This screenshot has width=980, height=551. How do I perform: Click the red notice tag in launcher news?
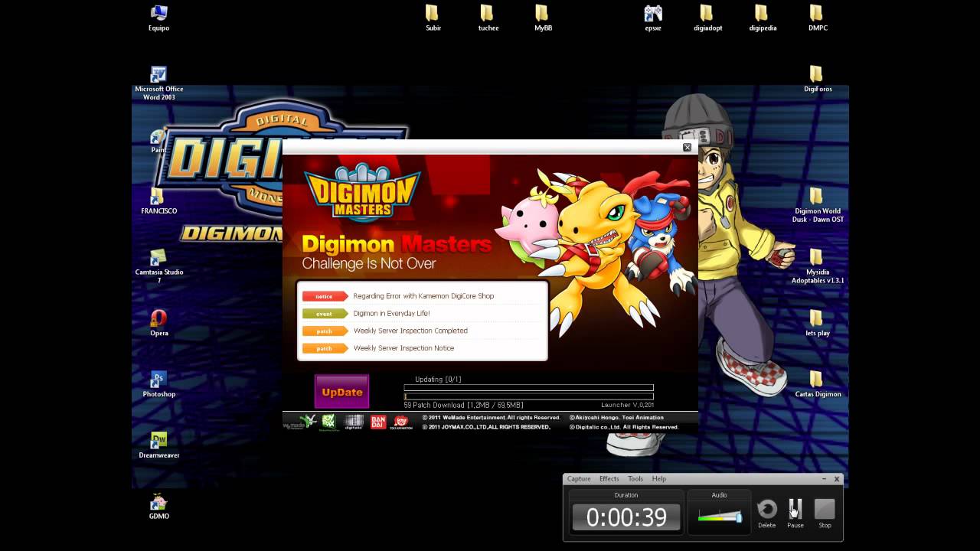pyautogui.click(x=325, y=296)
